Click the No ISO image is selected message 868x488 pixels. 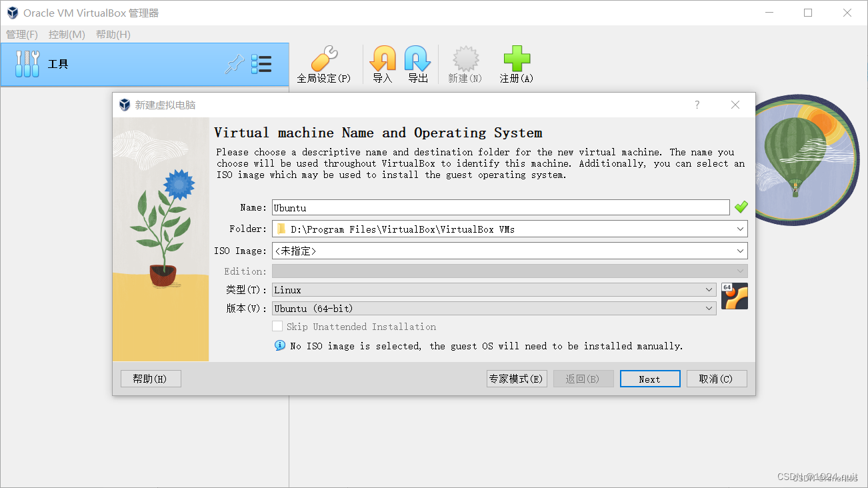pyautogui.click(x=487, y=346)
